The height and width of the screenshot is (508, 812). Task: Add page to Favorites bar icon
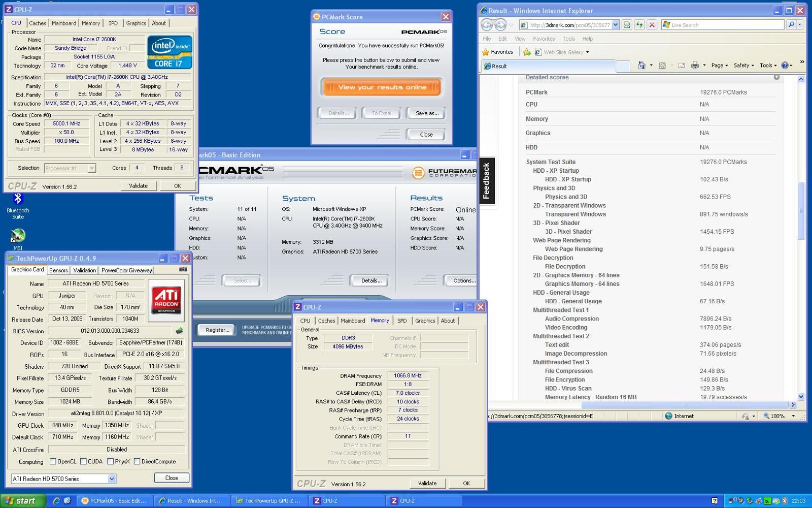click(x=527, y=52)
